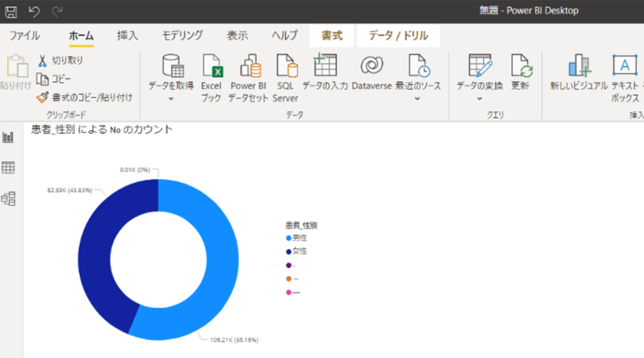Select the 書式 contextual tab
644x358 pixels.
point(332,36)
